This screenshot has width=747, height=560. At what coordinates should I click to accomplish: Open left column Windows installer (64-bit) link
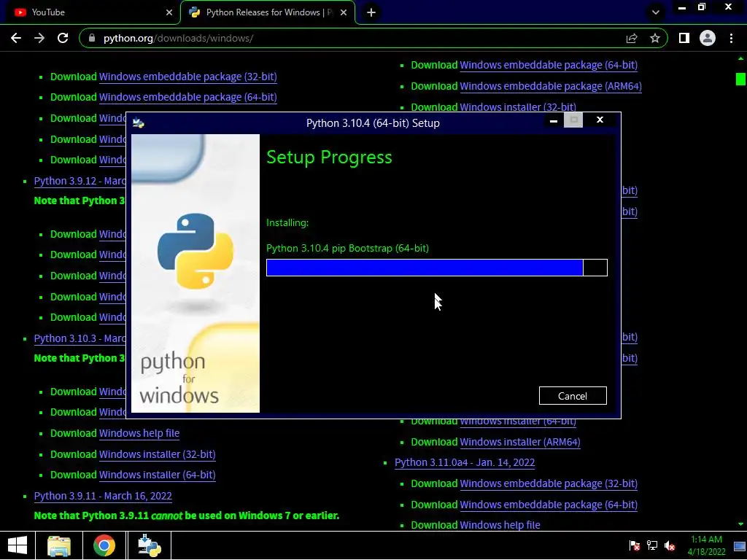coord(158,475)
